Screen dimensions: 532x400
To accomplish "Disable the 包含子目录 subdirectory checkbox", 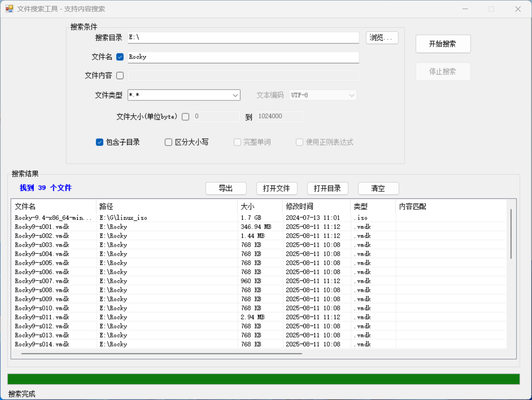I will [99, 142].
